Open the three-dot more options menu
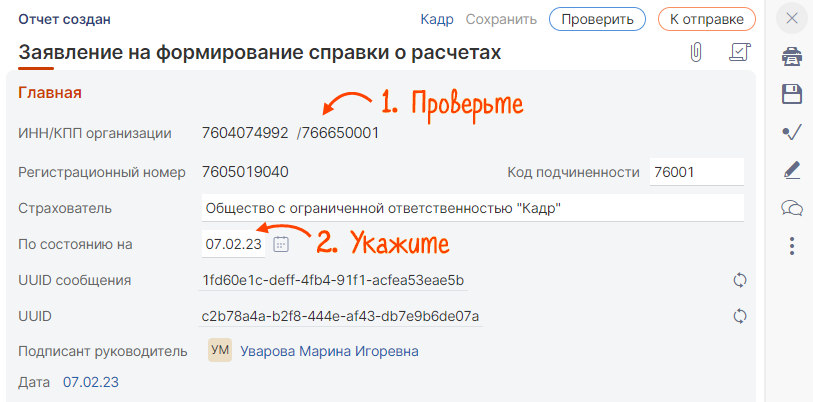This screenshot has height=402, width=813. tap(792, 245)
